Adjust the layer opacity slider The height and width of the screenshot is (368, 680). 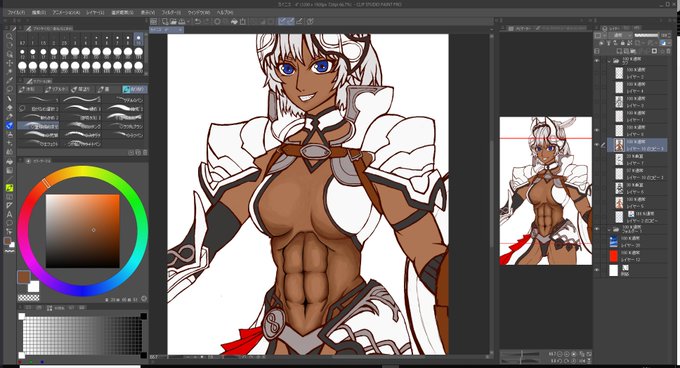pyautogui.click(x=646, y=35)
